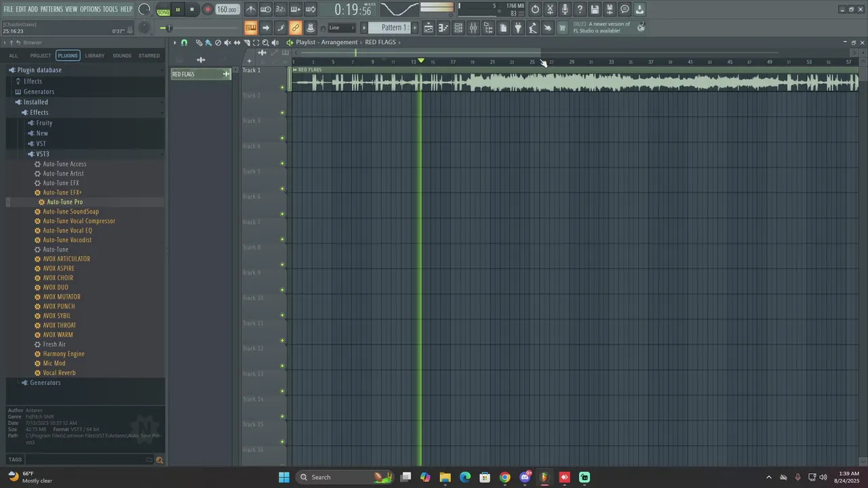The height and width of the screenshot is (488, 868).
Task: Click the undo history icon
Action: coord(535,9)
